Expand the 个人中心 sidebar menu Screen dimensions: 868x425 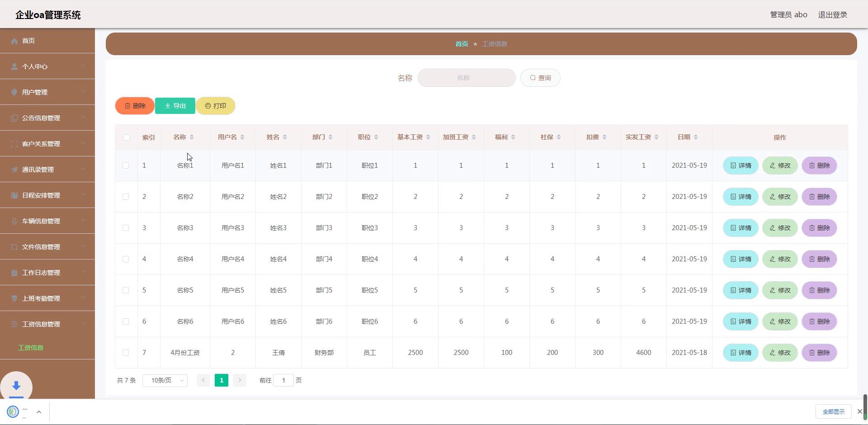pyautogui.click(x=47, y=66)
